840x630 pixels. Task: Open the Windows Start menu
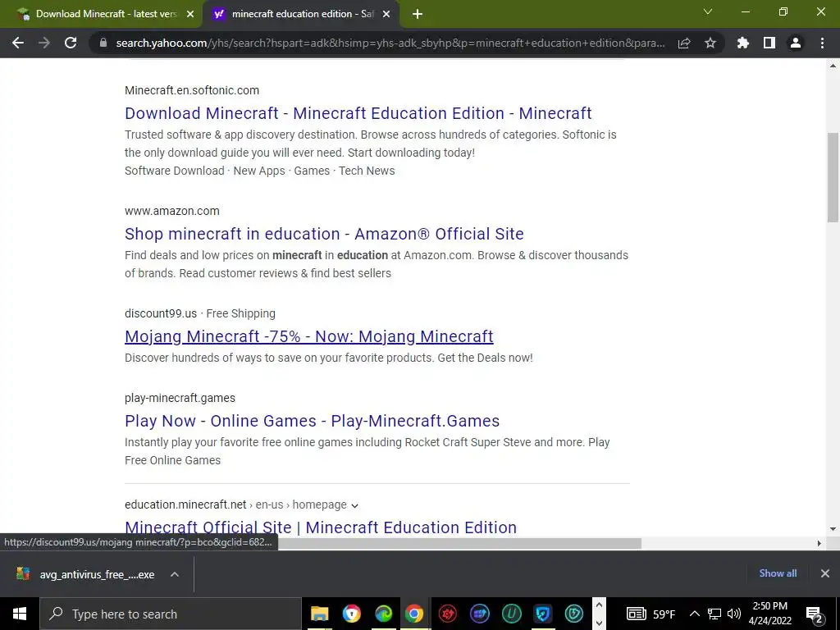[x=20, y=614]
